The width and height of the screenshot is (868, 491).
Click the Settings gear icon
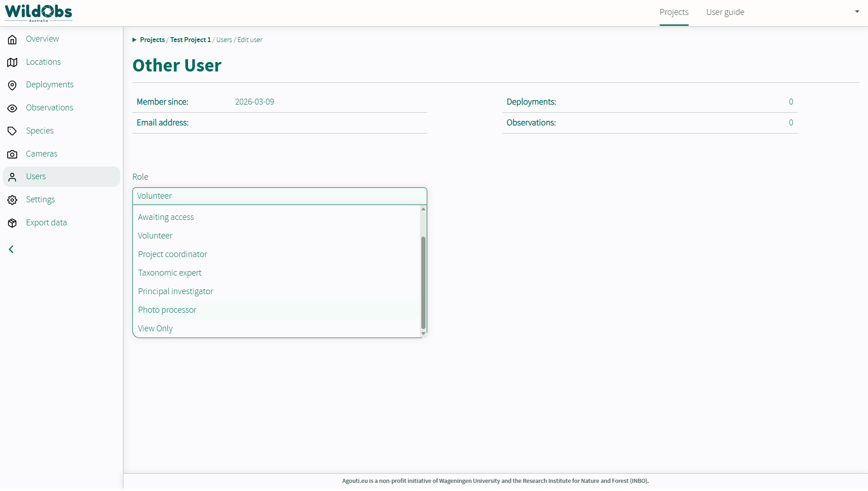pyautogui.click(x=12, y=200)
